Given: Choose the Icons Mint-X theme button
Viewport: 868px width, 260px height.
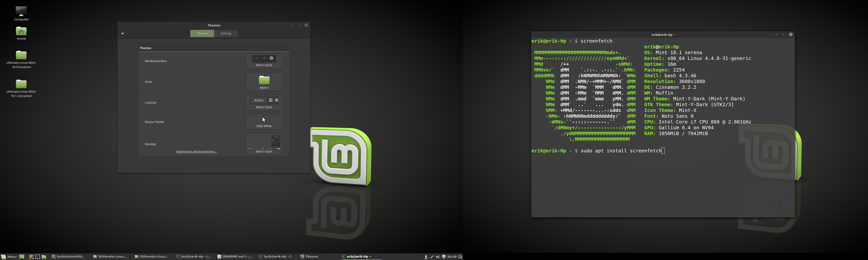Looking at the screenshot, I should click(264, 82).
